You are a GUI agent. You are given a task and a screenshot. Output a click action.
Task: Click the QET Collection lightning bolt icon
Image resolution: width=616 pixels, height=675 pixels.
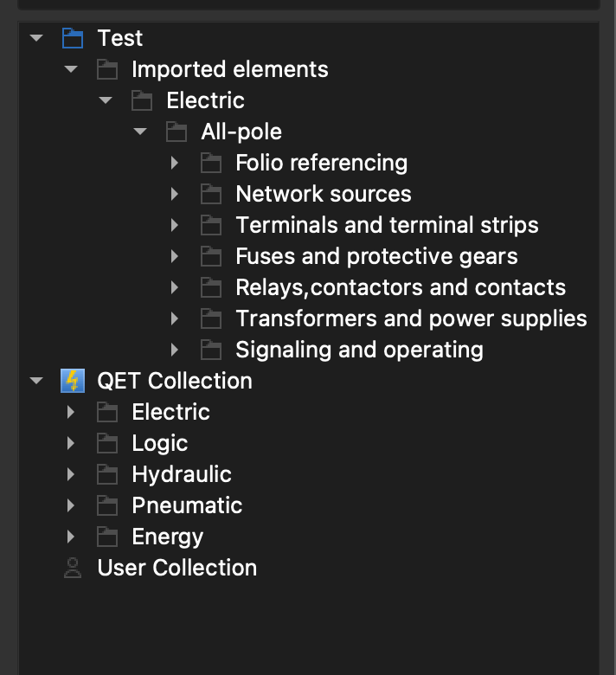[x=73, y=381]
